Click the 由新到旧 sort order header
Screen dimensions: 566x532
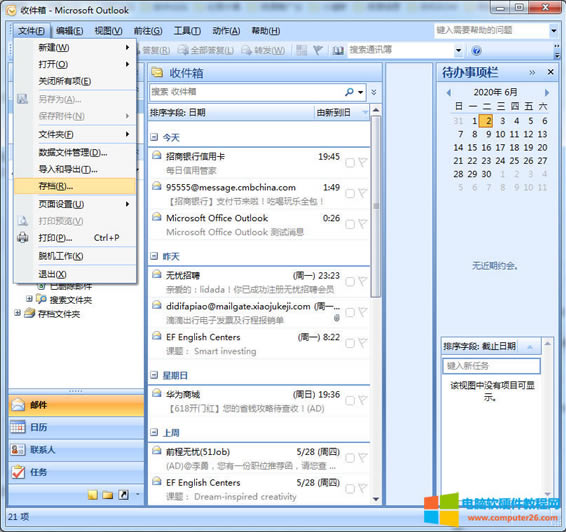pos(342,113)
